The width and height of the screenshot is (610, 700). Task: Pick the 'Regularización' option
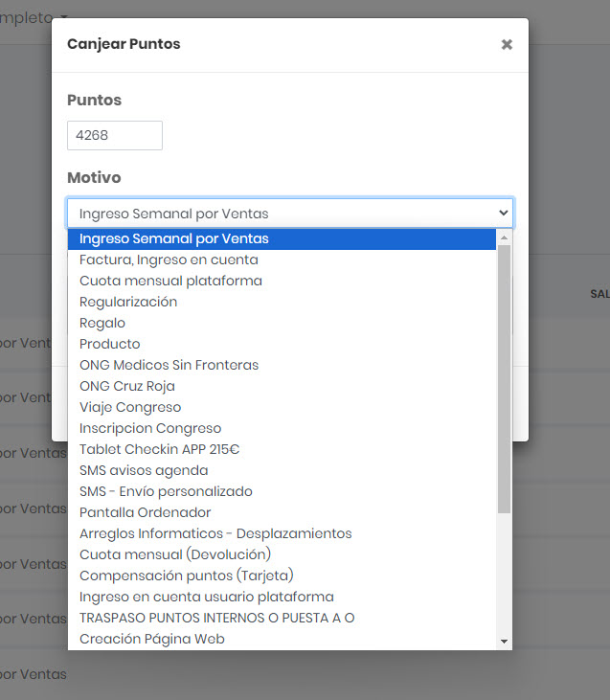pyautogui.click(x=128, y=302)
